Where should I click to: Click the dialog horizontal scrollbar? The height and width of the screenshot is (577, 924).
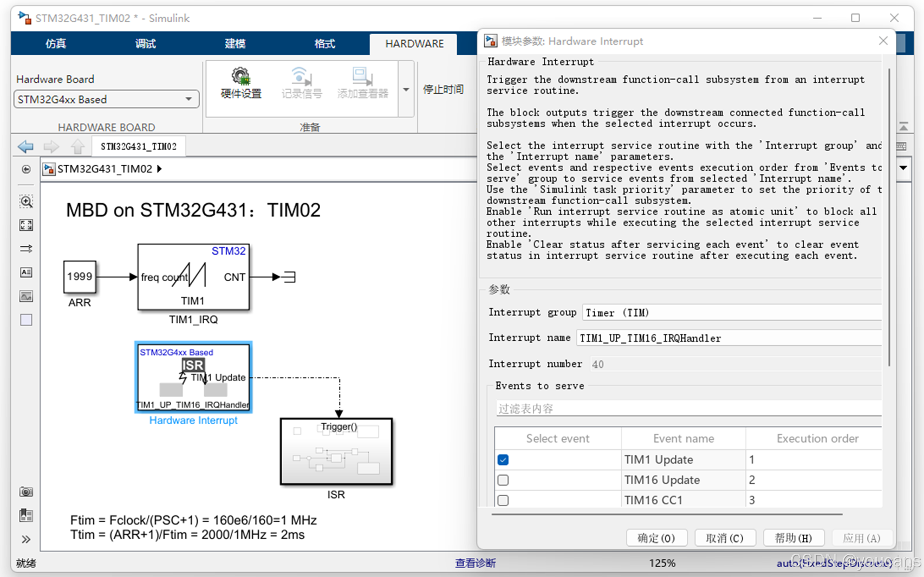667,514
